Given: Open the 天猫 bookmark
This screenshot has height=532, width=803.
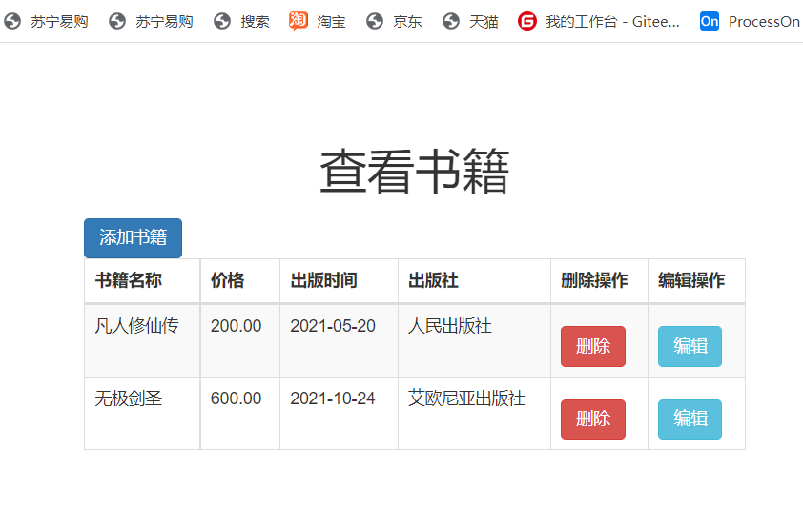Looking at the screenshot, I should [470, 22].
